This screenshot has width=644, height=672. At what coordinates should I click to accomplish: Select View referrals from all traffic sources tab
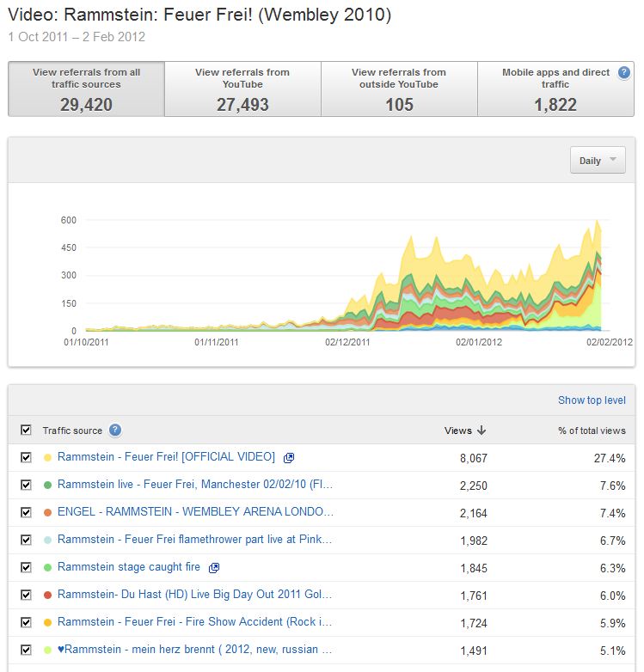pos(86,89)
